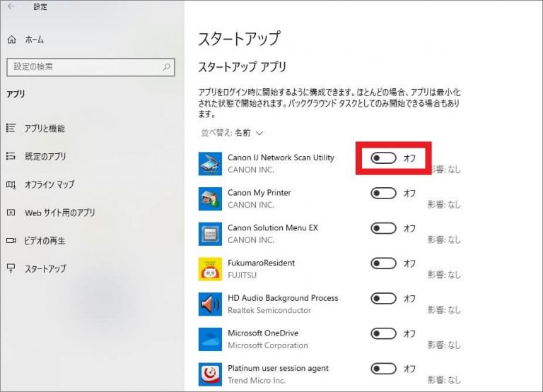
Task: Click the Microsoft OneDrive cloud icon
Action: tap(210, 339)
